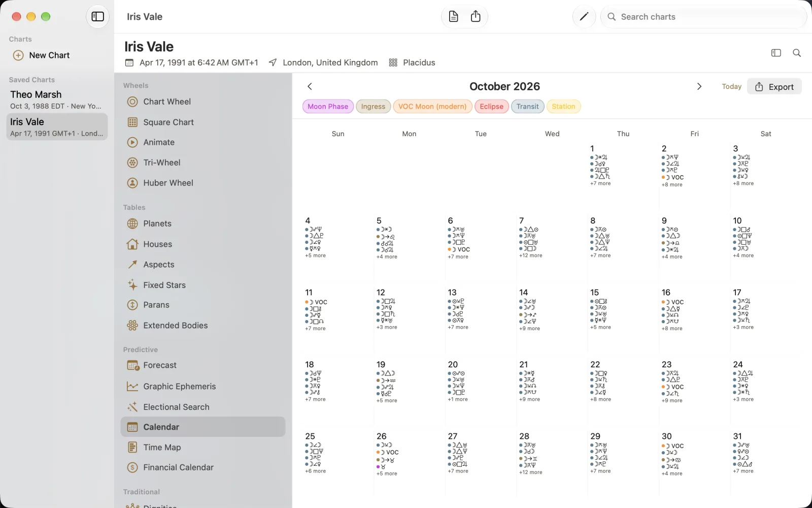Expand '+12 more' on October 7
Screen dimensions: 812x508
[531, 256]
